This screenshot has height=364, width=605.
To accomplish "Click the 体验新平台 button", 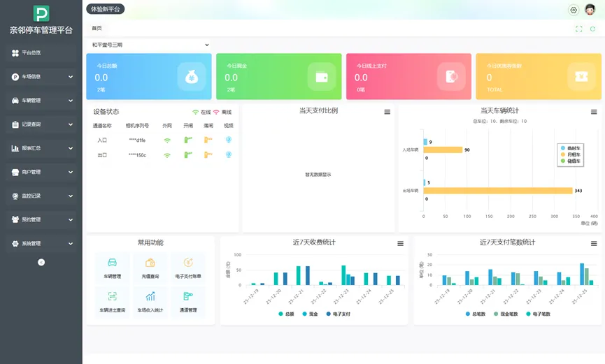I will click(106, 9).
